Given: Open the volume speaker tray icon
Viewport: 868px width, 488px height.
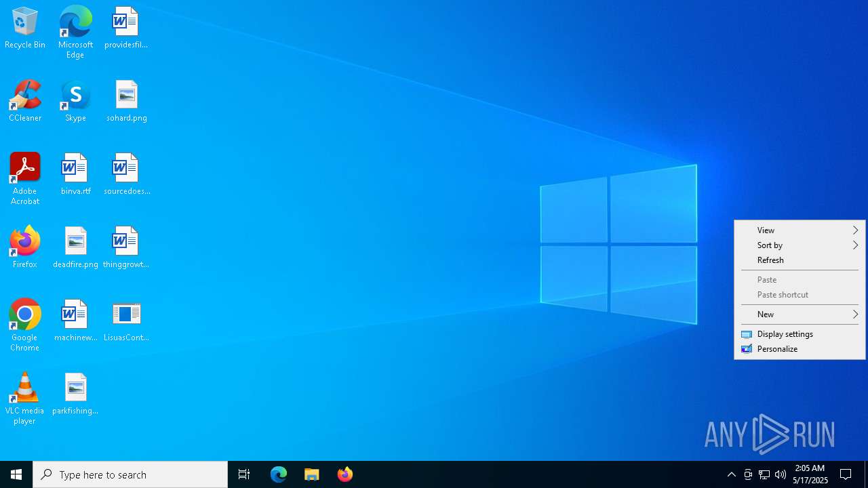Looking at the screenshot, I should [x=781, y=474].
